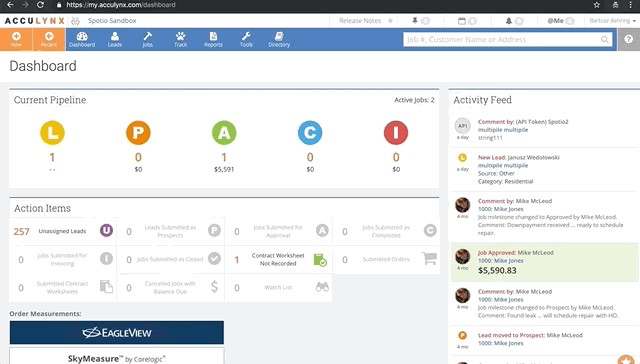Open notifications bell icon
This screenshot has width=640, height=364.
[509, 21]
